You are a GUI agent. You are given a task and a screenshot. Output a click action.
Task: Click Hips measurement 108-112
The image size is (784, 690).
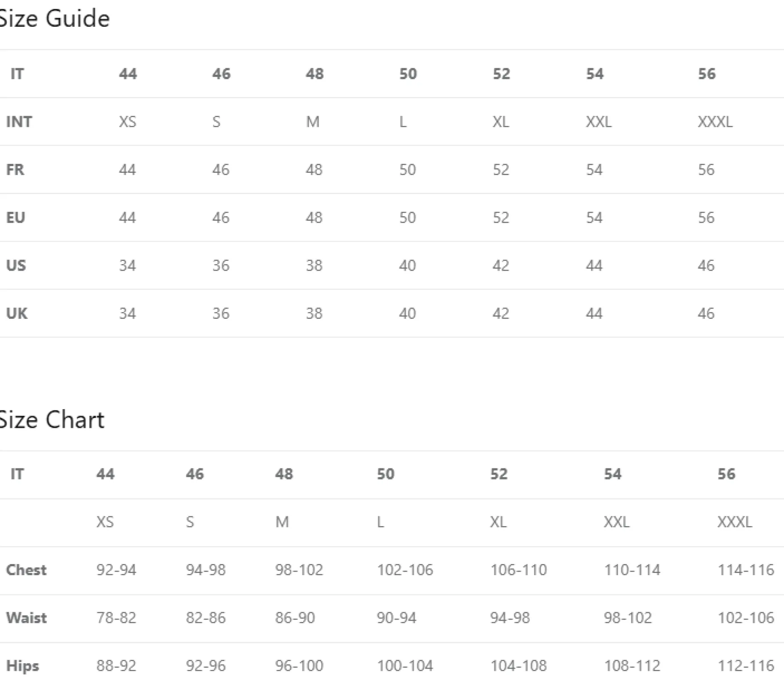pyautogui.click(x=632, y=666)
